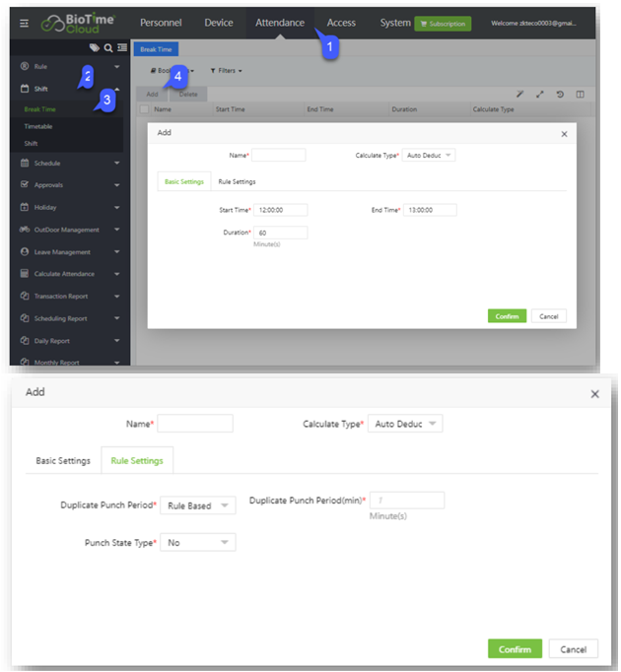Switch to the Rule Settings tab in the upper dialog
This screenshot has width=621, height=672.
[237, 181]
